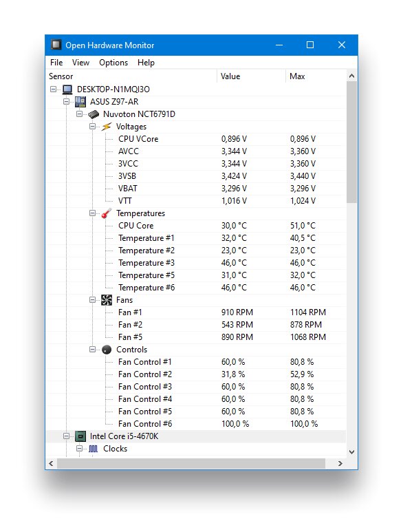Select the Temperature #6 row
The image size is (403, 532).
[x=196, y=288]
